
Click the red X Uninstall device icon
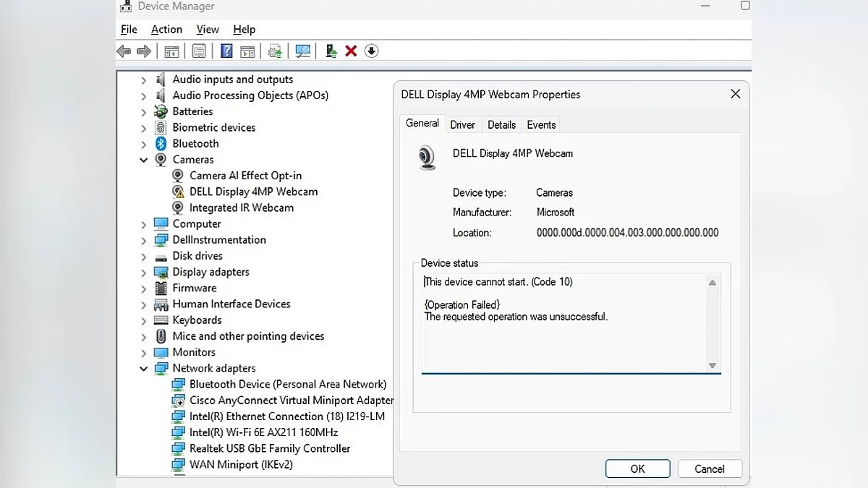click(x=351, y=51)
